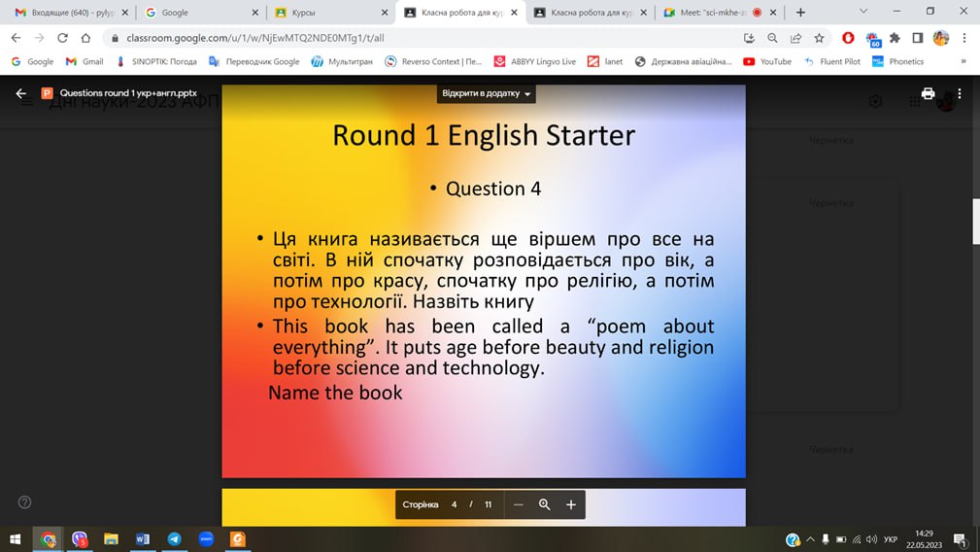Open the viewer's three-dot more options menu
Viewport: 980px width, 552px height.
coord(960,94)
